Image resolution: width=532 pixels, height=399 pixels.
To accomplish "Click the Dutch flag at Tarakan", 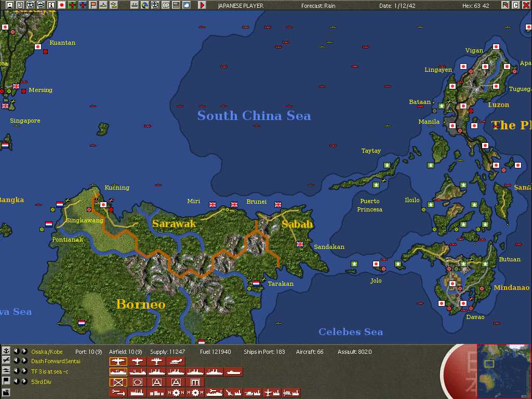I will [x=256, y=283].
